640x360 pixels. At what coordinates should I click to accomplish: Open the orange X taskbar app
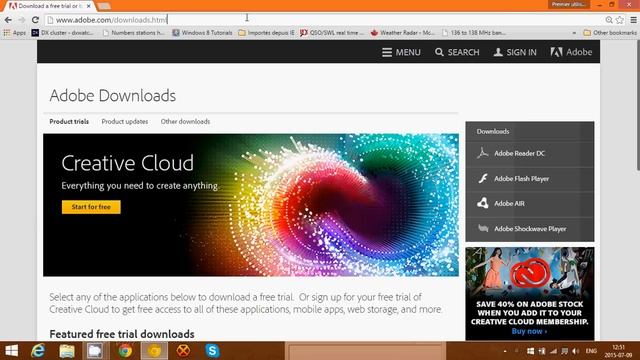(x=183, y=351)
